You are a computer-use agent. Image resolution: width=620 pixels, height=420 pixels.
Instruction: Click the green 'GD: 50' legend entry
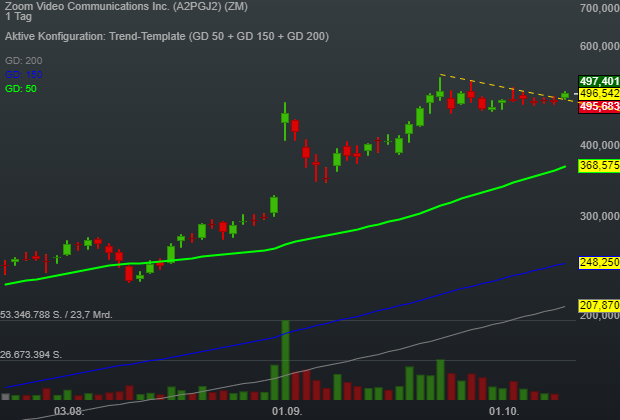pyautogui.click(x=21, y=89)
